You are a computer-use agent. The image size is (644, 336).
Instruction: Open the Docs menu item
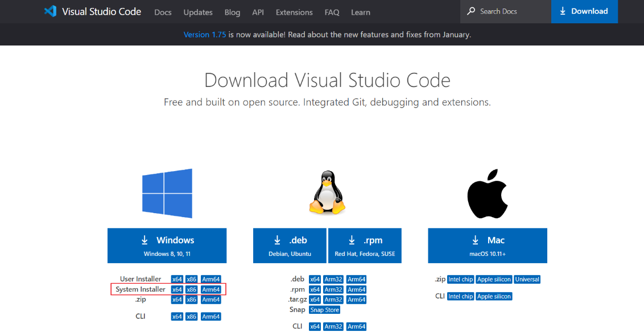point(163,13)
